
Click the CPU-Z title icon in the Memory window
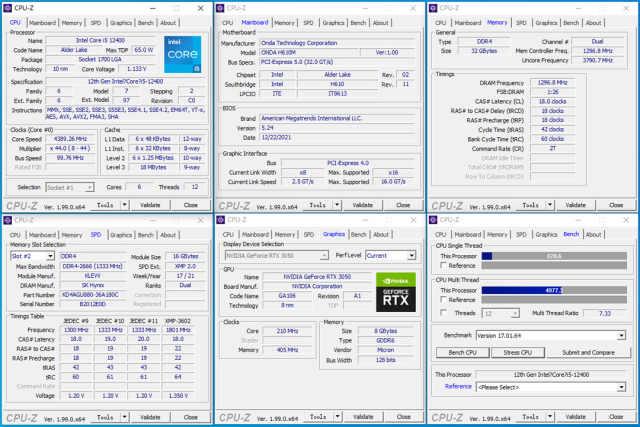pyautogui.click(x=433, y=8)
